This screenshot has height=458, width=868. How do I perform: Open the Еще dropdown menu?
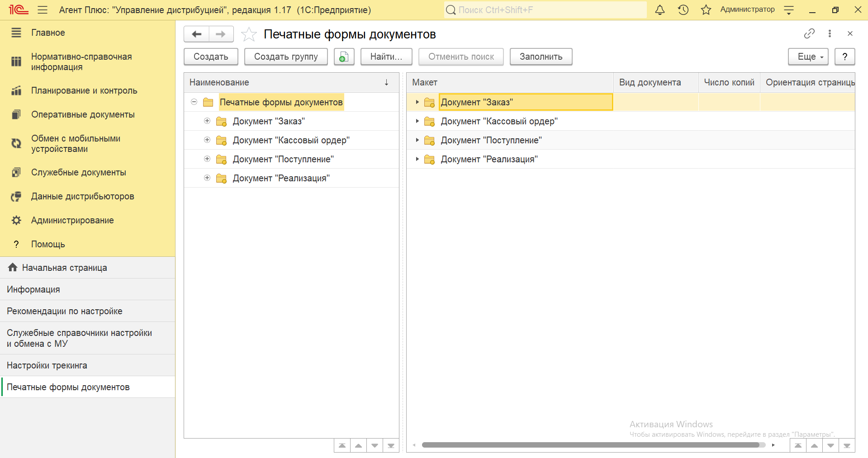[808, 57]
